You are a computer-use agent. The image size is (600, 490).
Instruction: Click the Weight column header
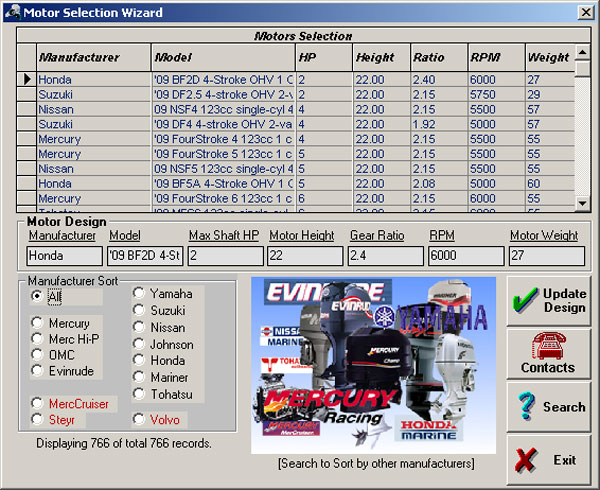pyautogui.click(x=550, y=57)
